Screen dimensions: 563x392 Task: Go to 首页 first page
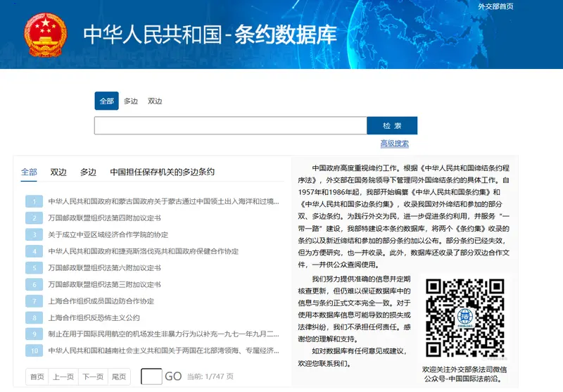point(37,377)
